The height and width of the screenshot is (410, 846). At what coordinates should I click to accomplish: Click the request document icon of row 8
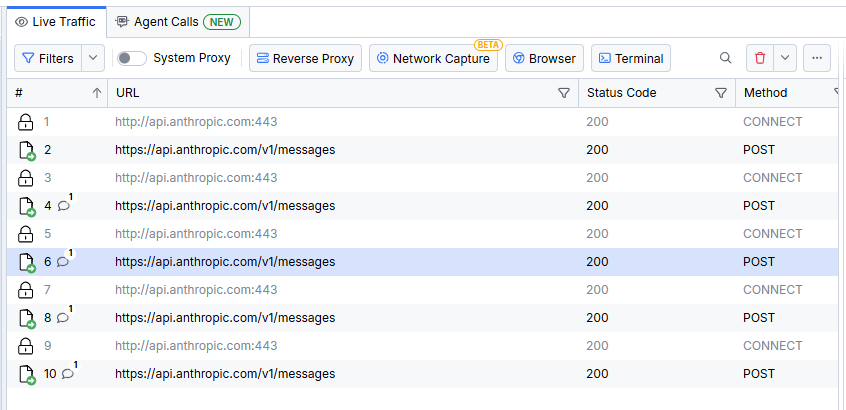[26, 319]
